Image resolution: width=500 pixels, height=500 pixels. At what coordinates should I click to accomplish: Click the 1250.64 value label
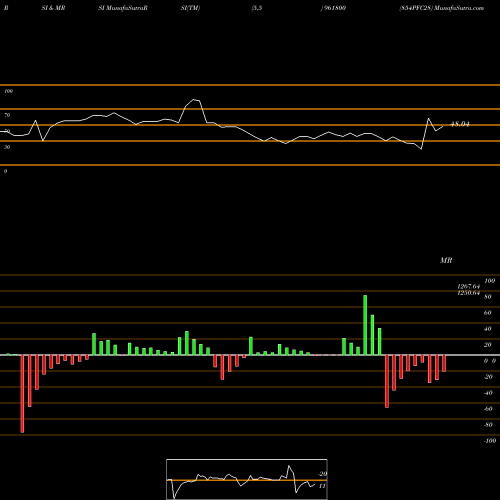[x=469, y=293]
